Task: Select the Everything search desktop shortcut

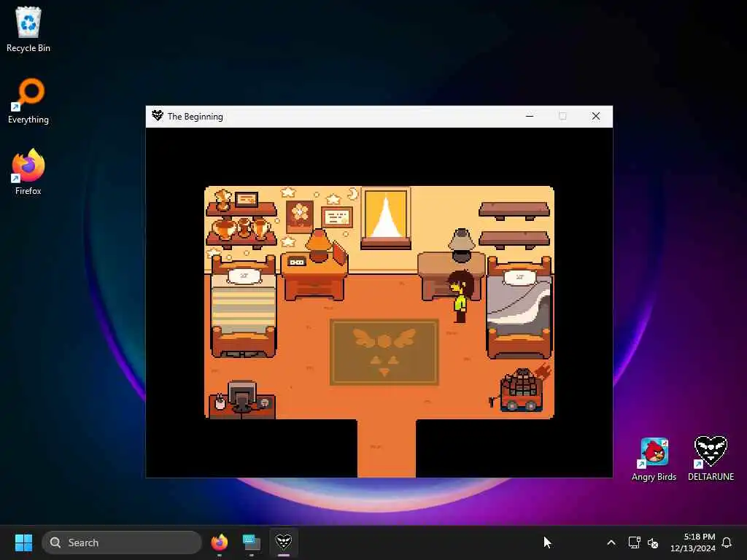Action: (x=28, y=101)
